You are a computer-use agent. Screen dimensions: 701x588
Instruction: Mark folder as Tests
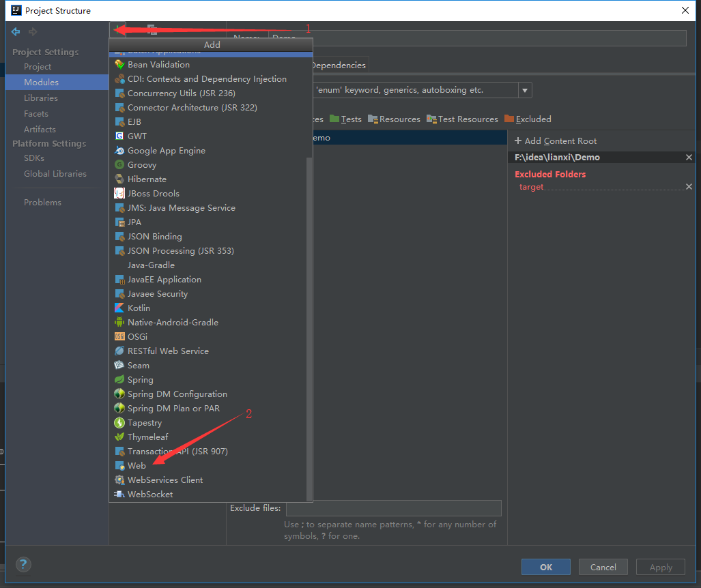tap(345, 119)
